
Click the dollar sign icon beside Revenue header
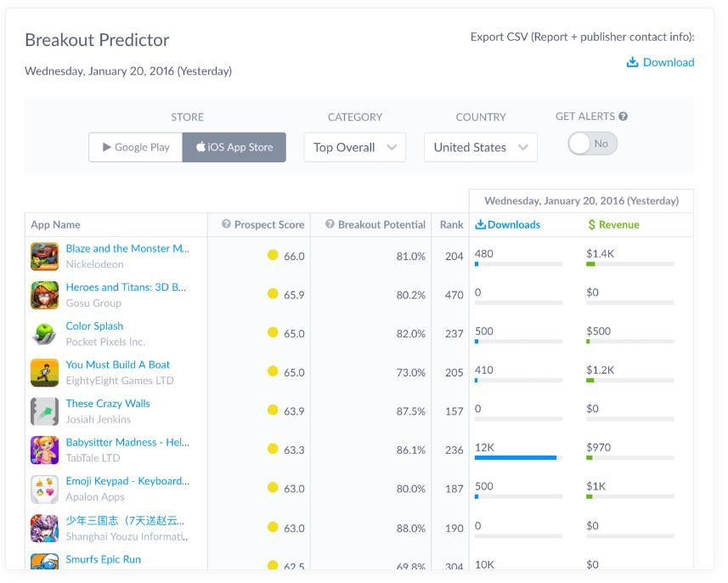(x=591, y=224)
